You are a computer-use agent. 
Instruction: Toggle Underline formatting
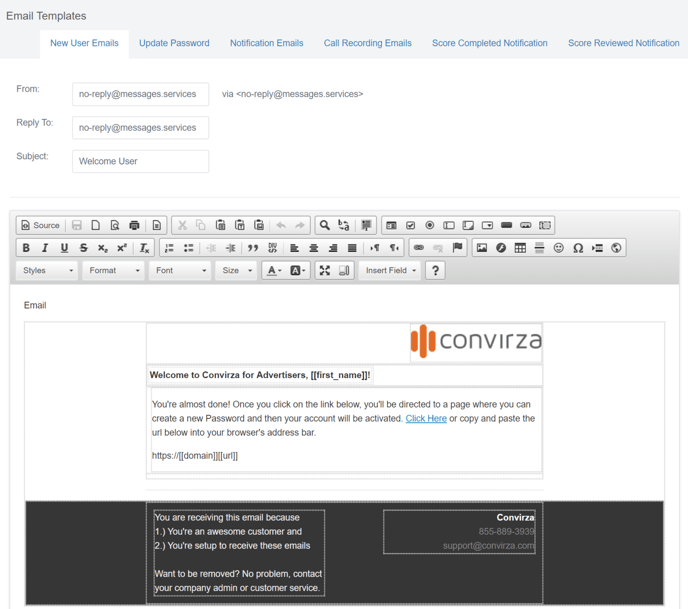click(64, 248)
